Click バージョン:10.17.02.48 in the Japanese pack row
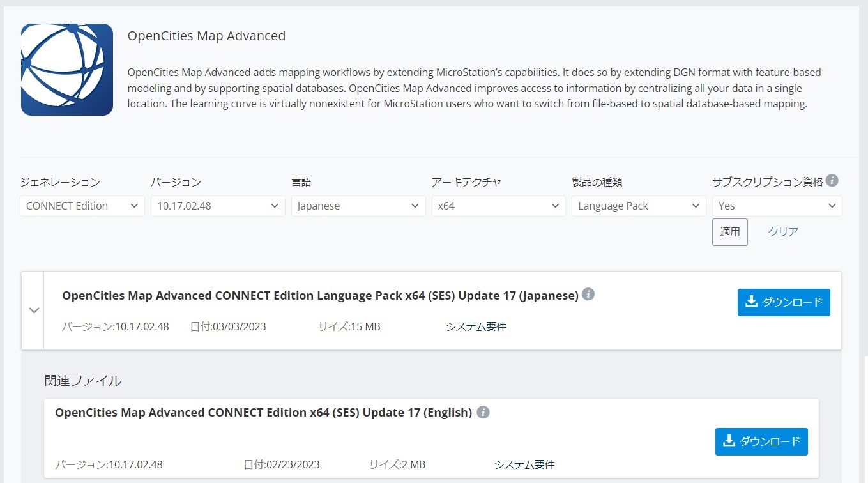The image size is (868, 483). click(116, 326)
